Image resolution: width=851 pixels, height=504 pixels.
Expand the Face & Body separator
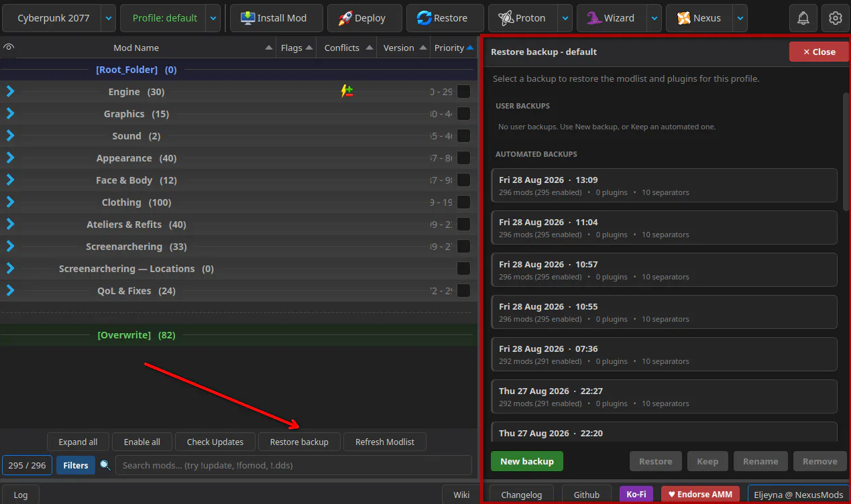tap(10, 180)
